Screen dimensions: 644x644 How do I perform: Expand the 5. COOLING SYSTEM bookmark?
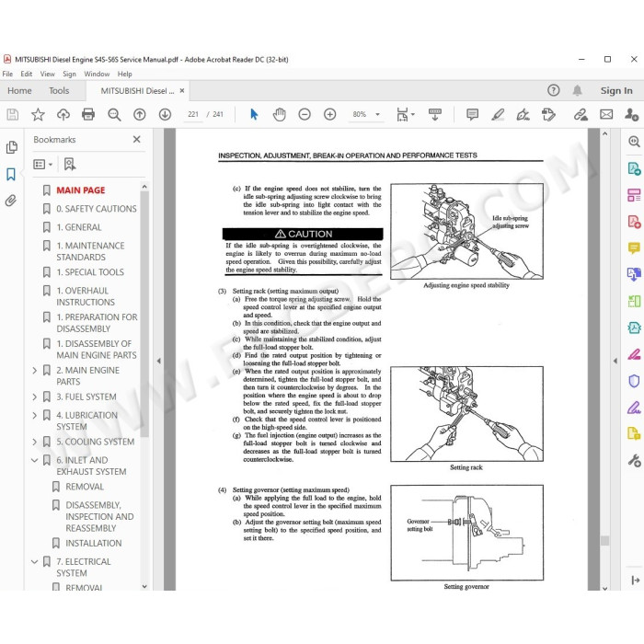[x=35, y=442]
